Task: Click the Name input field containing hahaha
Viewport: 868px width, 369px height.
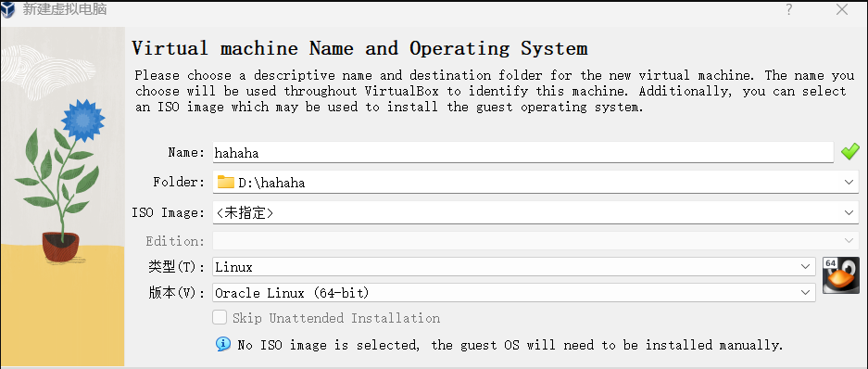Action: coord(523,152)
